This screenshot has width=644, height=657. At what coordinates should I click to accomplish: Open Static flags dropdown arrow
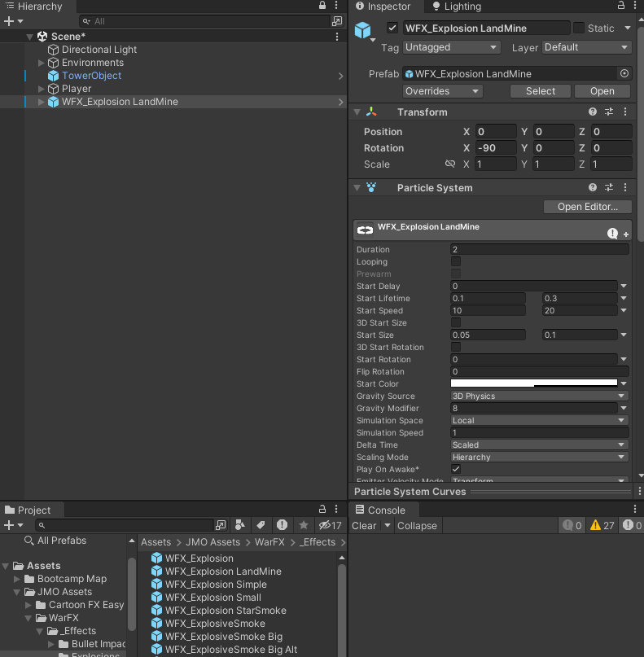[627, 28]
